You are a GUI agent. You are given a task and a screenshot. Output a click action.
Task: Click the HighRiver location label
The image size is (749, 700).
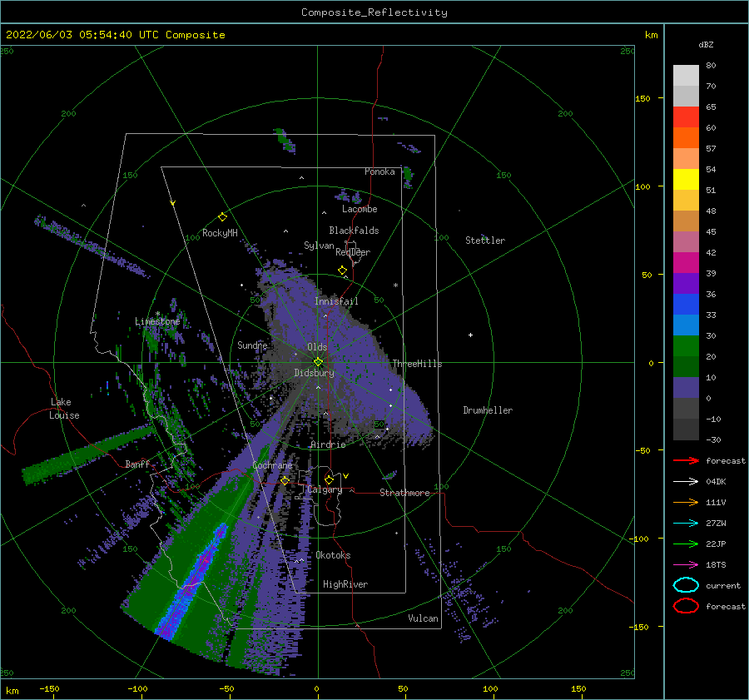[345, 584]
